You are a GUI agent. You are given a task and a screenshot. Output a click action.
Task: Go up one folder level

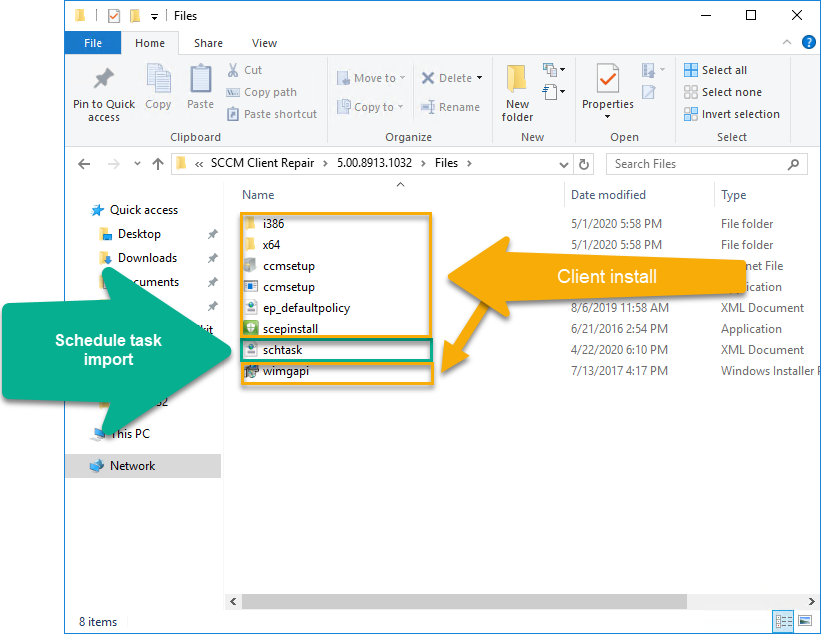tap(158, 164)
